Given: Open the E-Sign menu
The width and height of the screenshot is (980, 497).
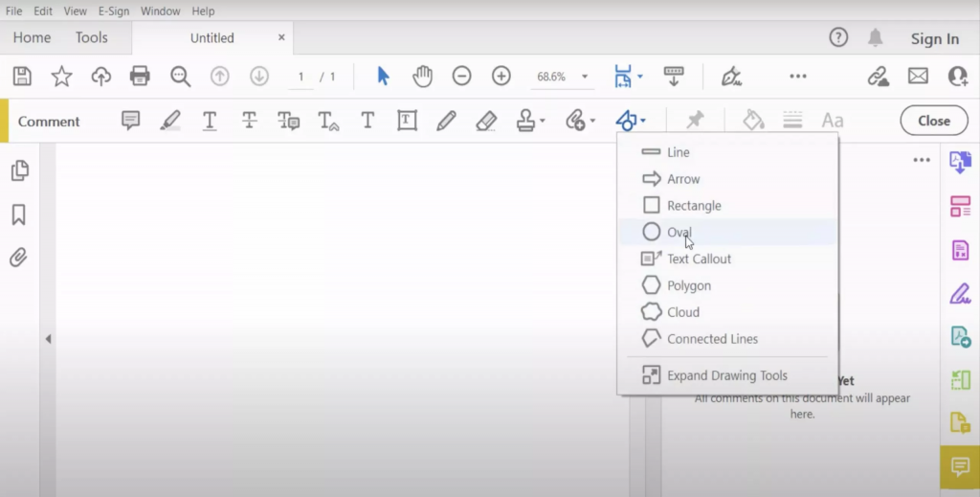Looking at the screenshot, I should click(x=113, y=11).
